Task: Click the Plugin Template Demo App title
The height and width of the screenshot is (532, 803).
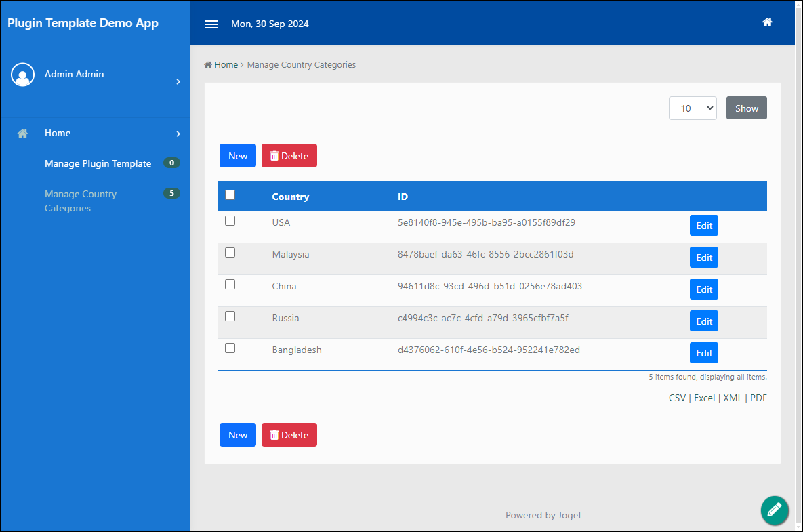Action: tap(83, 23)
